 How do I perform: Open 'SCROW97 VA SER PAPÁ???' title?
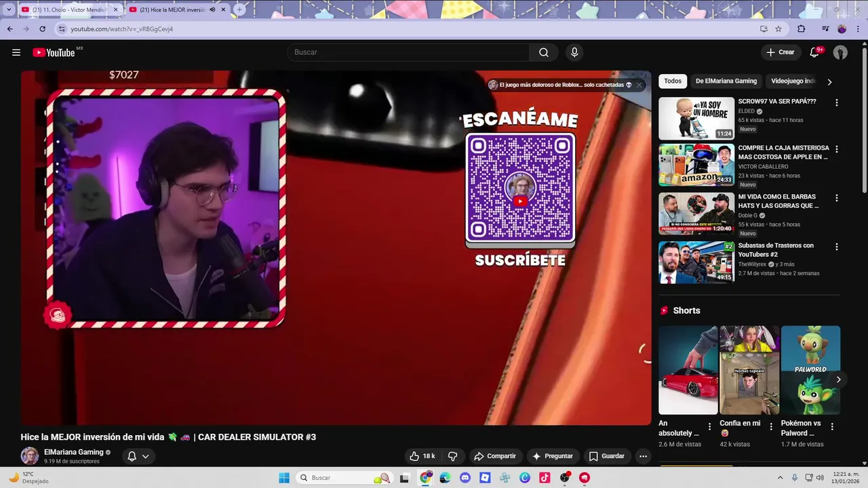(777, 101)
